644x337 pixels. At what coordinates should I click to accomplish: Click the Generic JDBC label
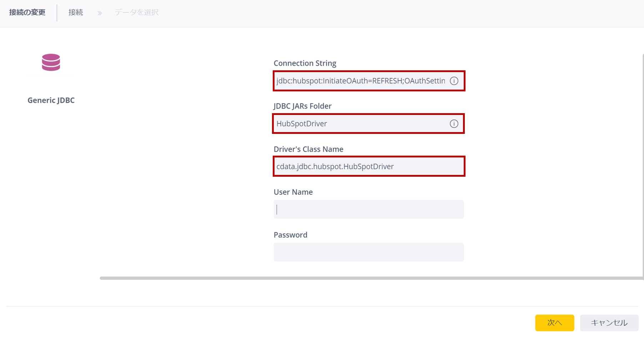point(51,100)
